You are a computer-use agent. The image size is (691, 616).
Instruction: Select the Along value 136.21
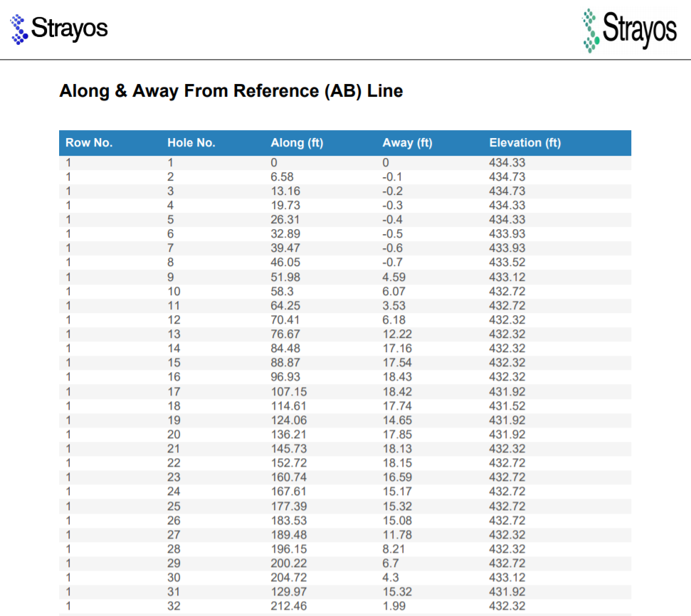coord(289,435)
